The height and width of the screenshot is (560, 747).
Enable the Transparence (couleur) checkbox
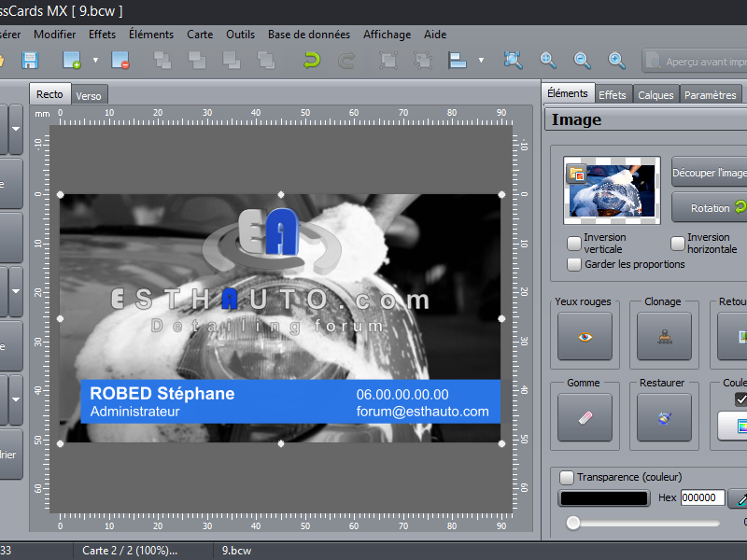[x=567, y=477]
